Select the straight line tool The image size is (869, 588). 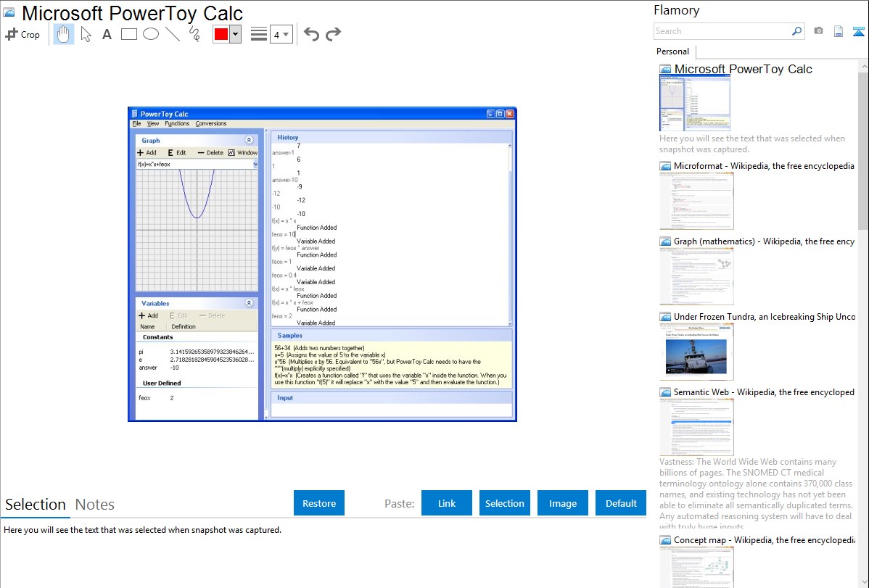[x=173, y=34]
